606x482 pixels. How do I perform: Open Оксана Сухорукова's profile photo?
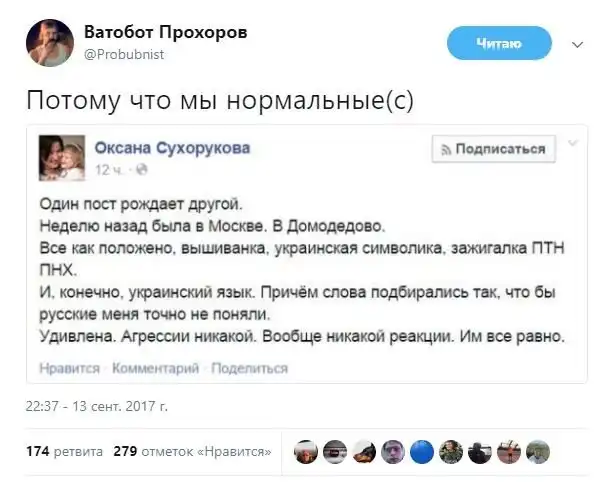59,155
